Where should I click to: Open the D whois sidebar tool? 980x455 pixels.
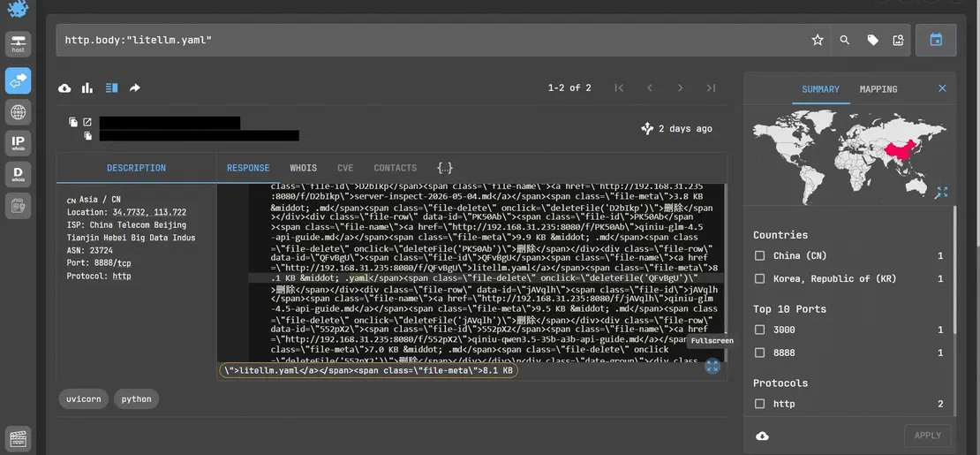pos(19,174)
